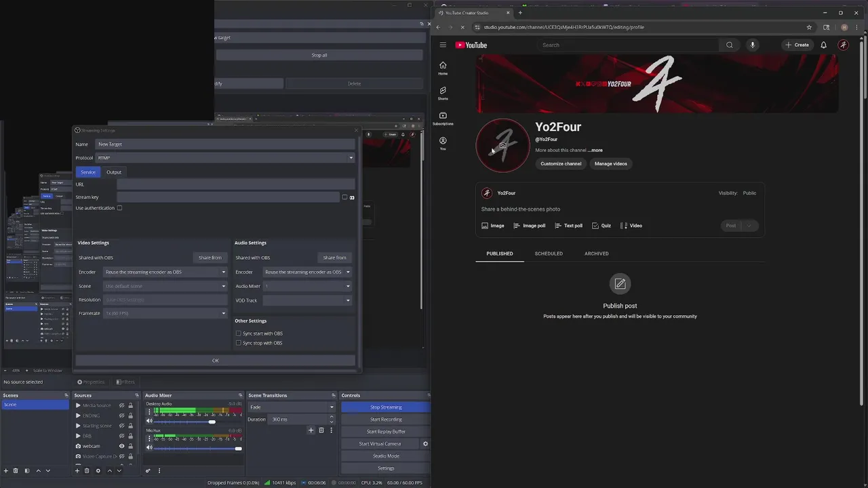
Task: Move scene up arrow in Scenes panel
Action: [x=39, y=470]
